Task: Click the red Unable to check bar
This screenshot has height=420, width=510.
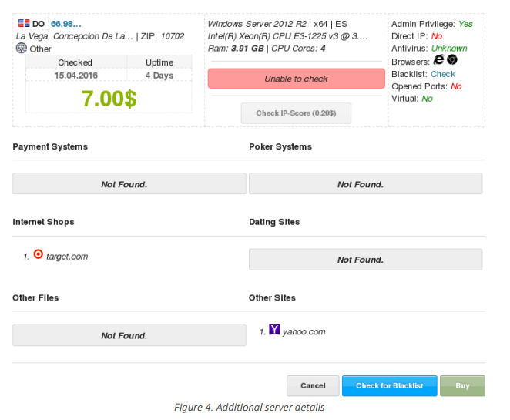Action: point(297,79)
